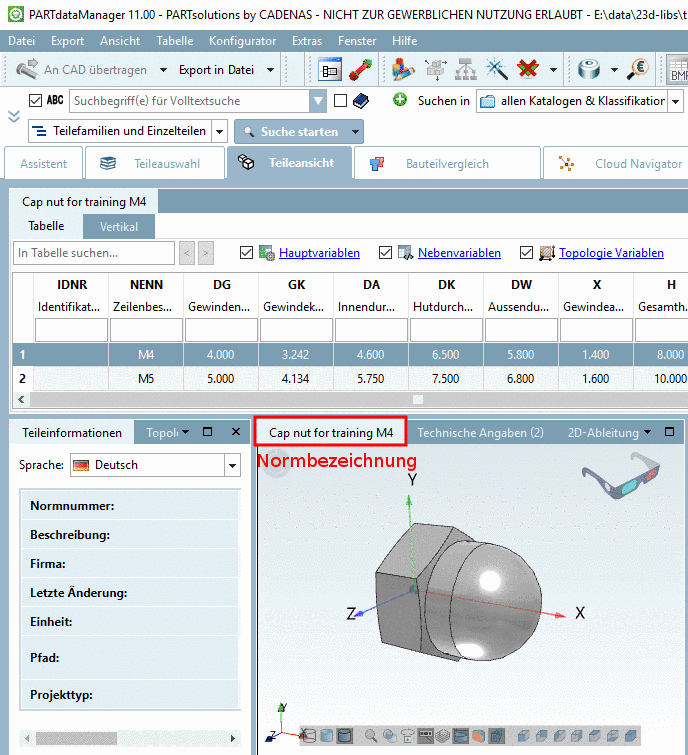Switch to the Vertikal table view tab

[x=119, y=226]
